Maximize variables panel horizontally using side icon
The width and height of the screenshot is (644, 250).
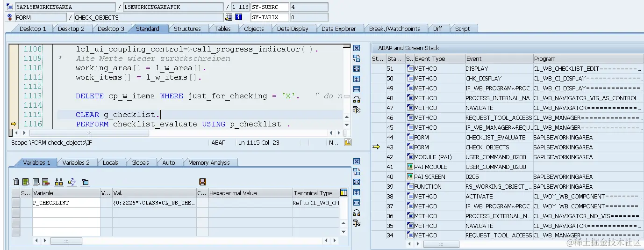[x=357, y=203]
